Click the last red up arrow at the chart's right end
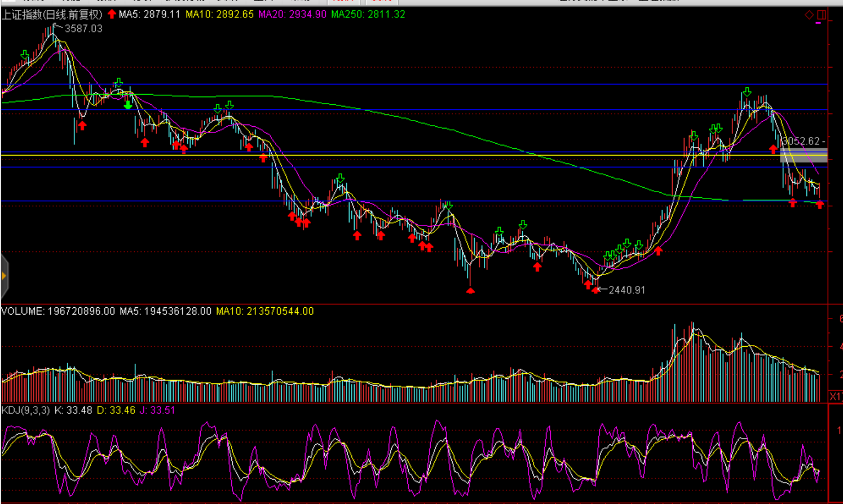This screenshot has width=843, height=504. [x=820, y=205]
